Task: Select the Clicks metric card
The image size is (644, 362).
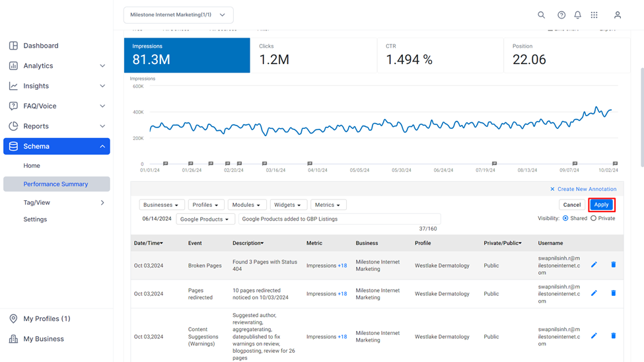Action: click(314, 55)
